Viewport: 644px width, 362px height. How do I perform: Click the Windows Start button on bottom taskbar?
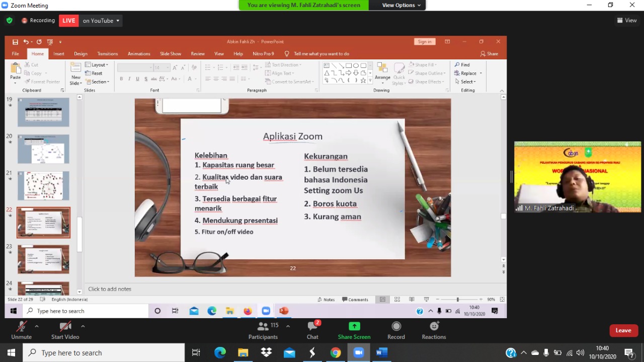(11, 353)
